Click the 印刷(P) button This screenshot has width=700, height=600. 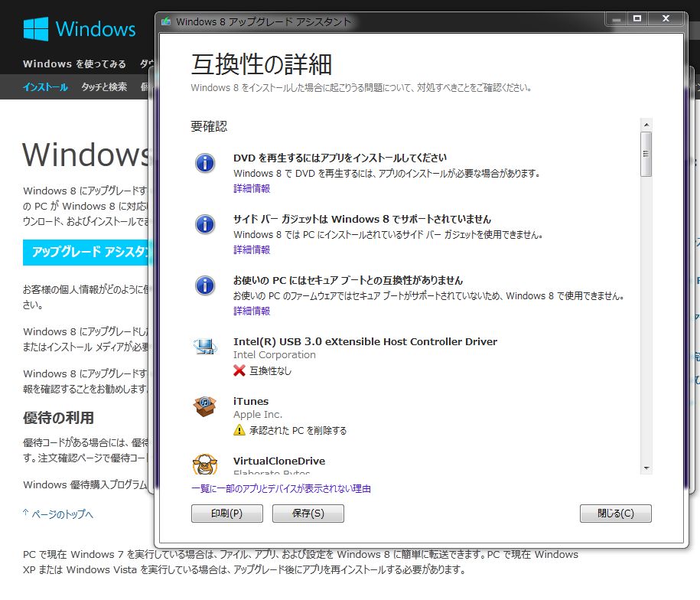tap(226, 514)
